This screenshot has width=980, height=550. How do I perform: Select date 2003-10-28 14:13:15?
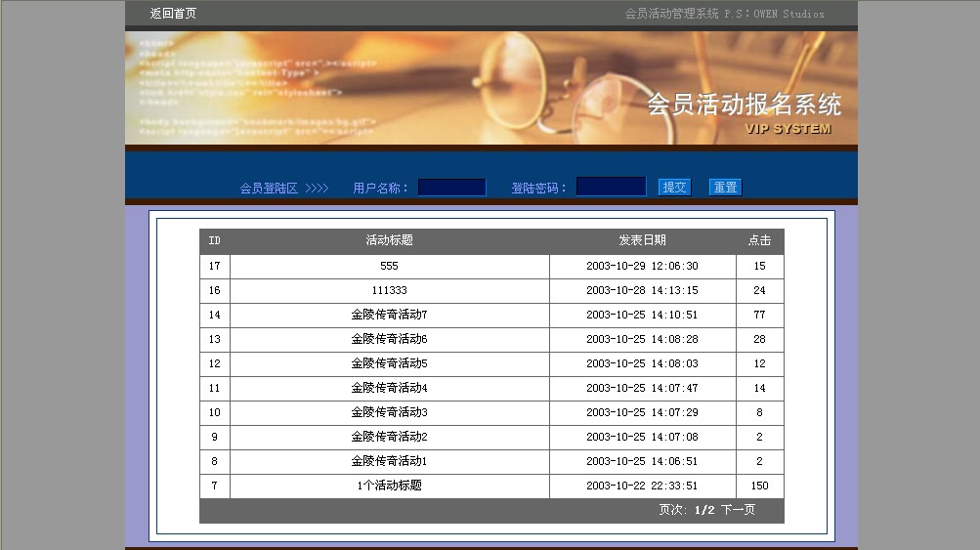643,290
